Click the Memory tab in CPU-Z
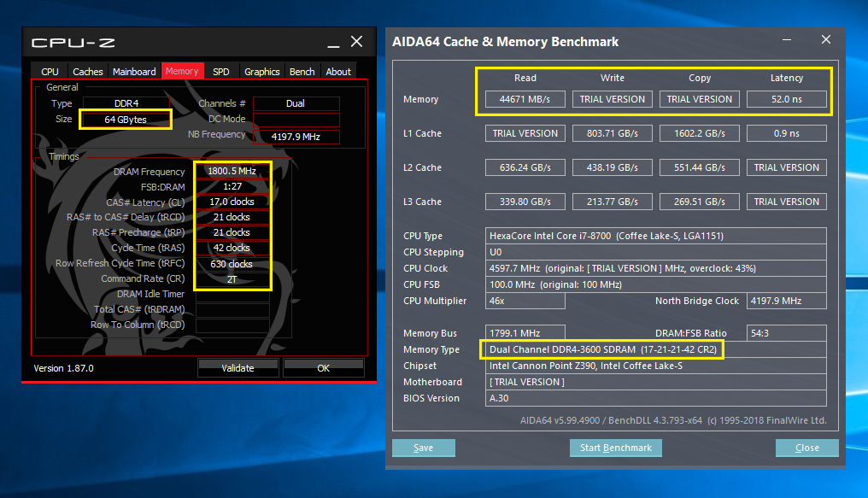The image size is (868, 498). click(182, 71)
